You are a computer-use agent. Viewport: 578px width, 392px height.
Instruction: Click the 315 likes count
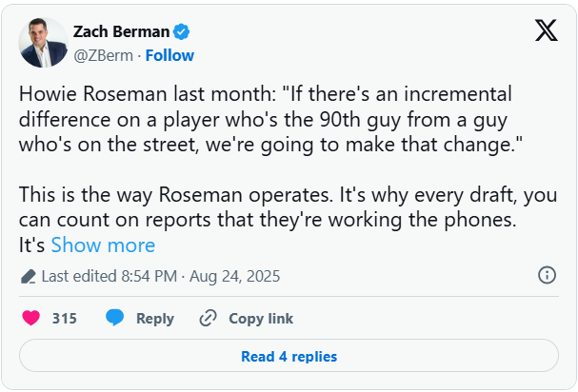pyautogui.click(x=65, y=319)
